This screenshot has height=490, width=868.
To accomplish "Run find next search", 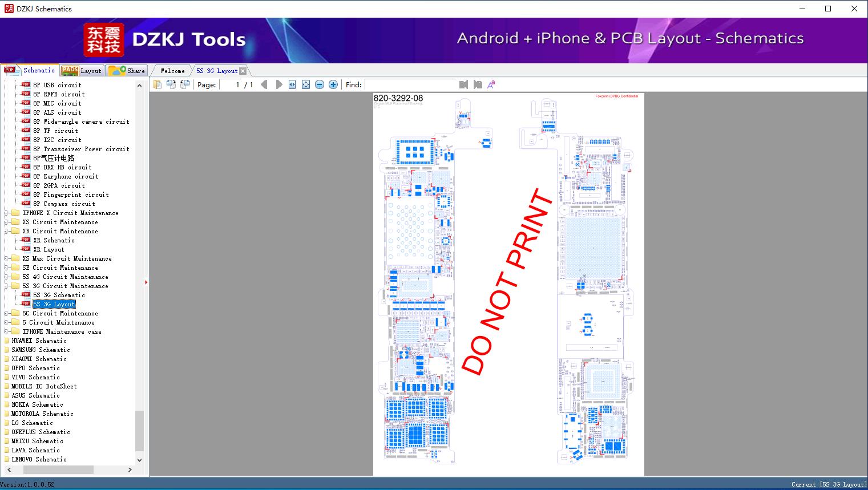I will pyautogui.click(x=478, y=84).
